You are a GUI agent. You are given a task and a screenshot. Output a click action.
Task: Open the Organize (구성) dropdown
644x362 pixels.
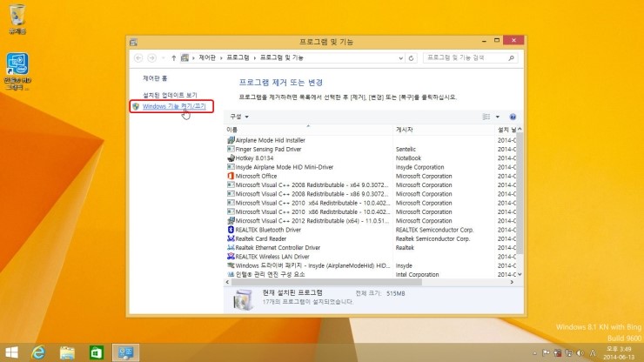click(239, 117)
